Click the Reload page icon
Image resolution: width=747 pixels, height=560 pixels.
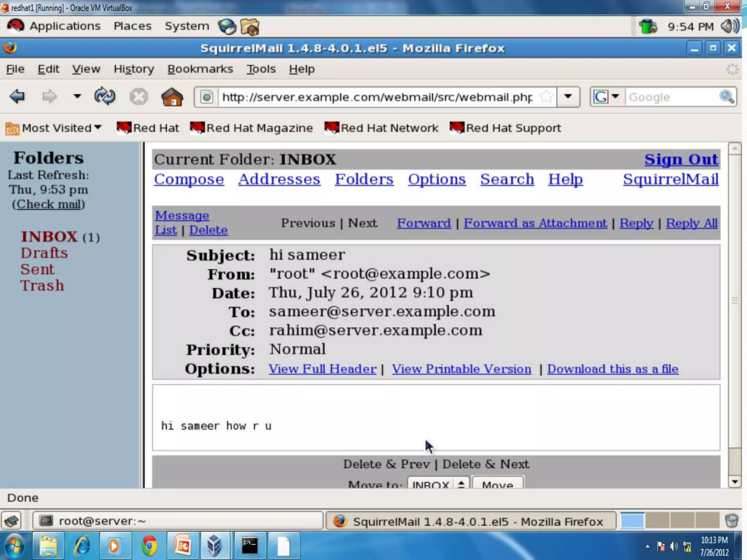point(104,97)
